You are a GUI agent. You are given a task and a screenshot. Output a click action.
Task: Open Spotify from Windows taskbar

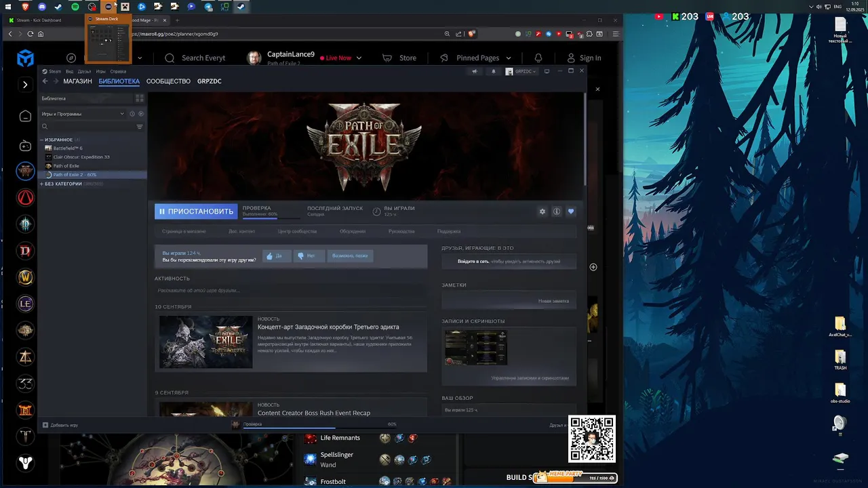(x=75, y=7)
